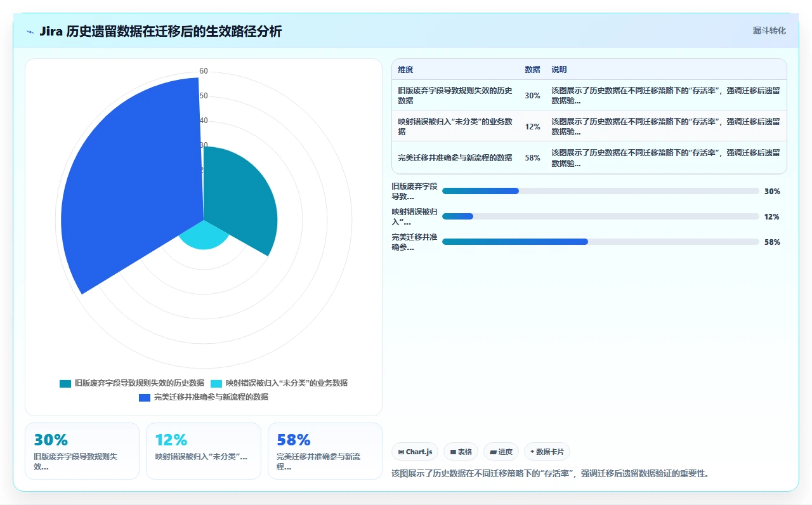Viewport: 812px width, 505px height.
Task: Click the 旧版废弃字段导致... progress label
Action: [x=414, y=191]
